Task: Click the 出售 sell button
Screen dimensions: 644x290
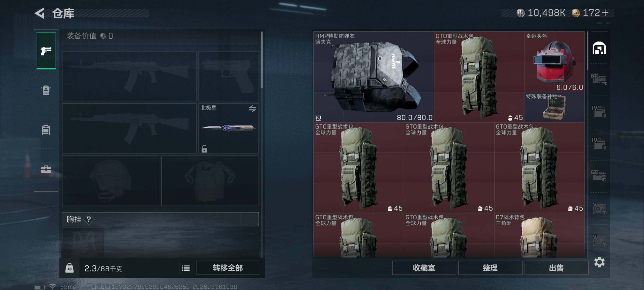Action: (x=556, y=268)
